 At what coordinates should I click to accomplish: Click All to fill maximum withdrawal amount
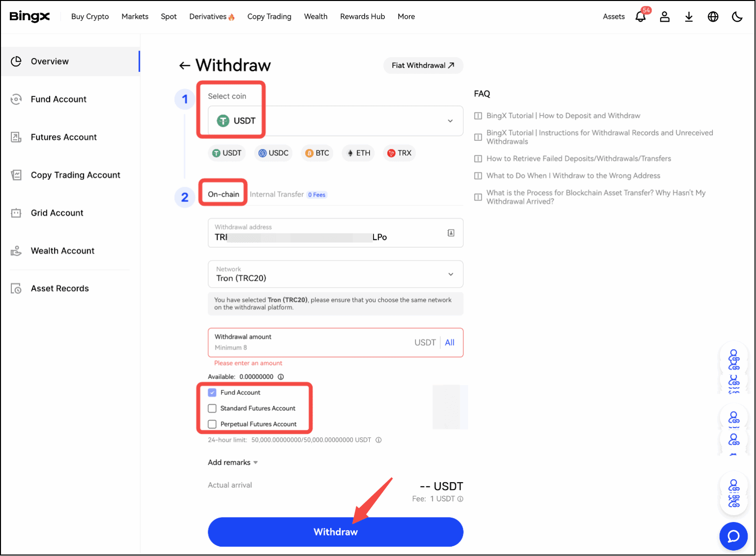pos(449,342)
